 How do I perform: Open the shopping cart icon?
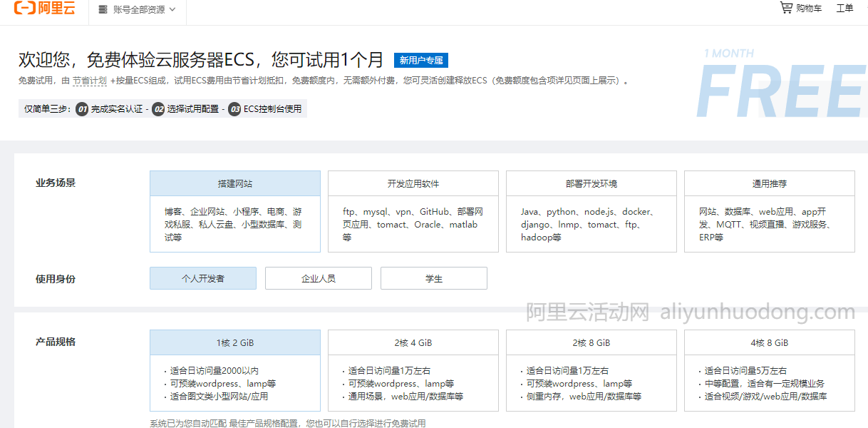coord(786,8)
